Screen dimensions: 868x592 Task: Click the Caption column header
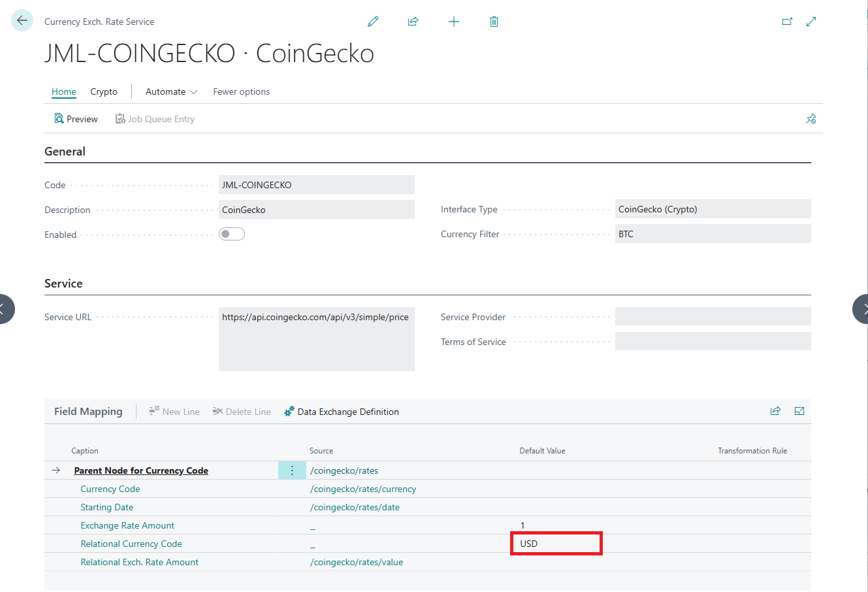pos(85,451)
